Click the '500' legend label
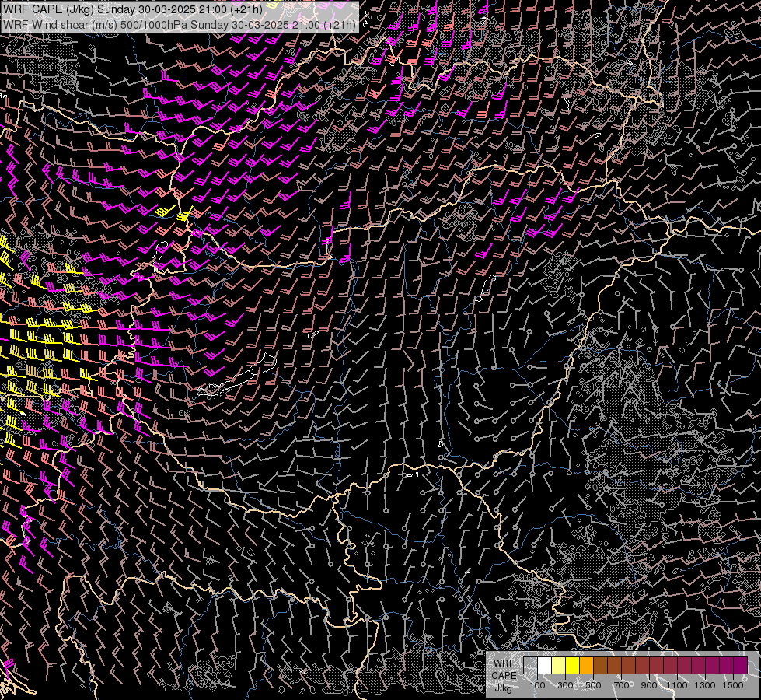 (593, 685)
